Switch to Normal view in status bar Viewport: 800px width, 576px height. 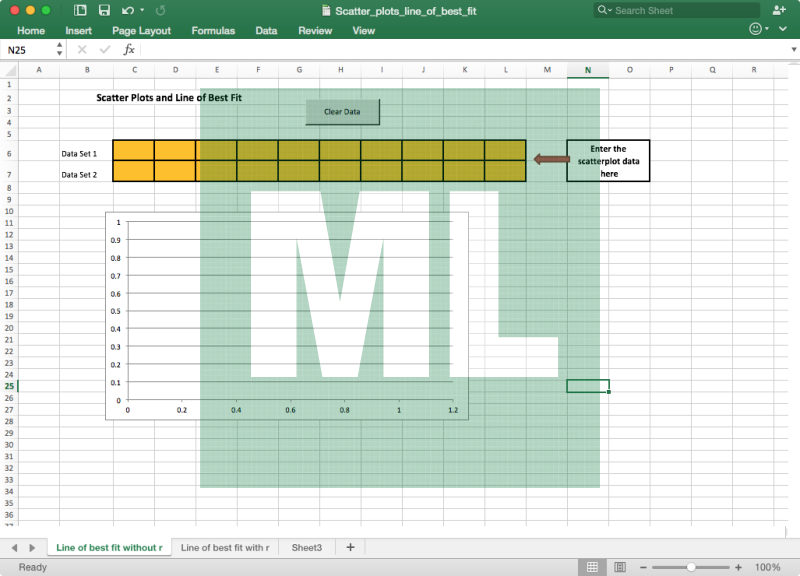(592, 567)
